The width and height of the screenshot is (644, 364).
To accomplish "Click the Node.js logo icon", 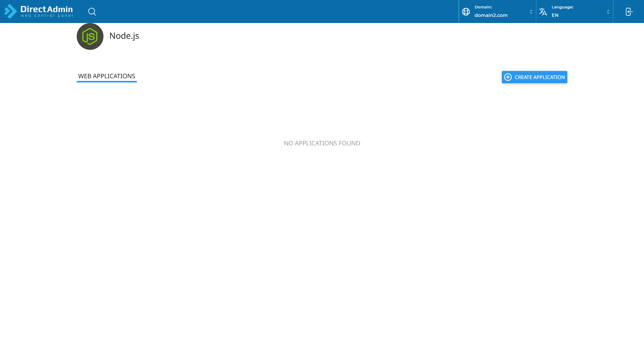I will tap(90, 36).
